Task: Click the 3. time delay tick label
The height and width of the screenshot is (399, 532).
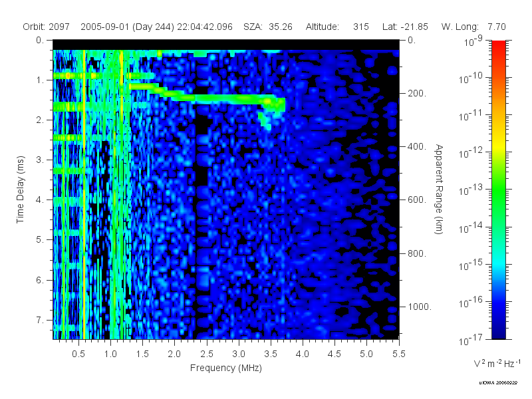Action: point(40,160)
